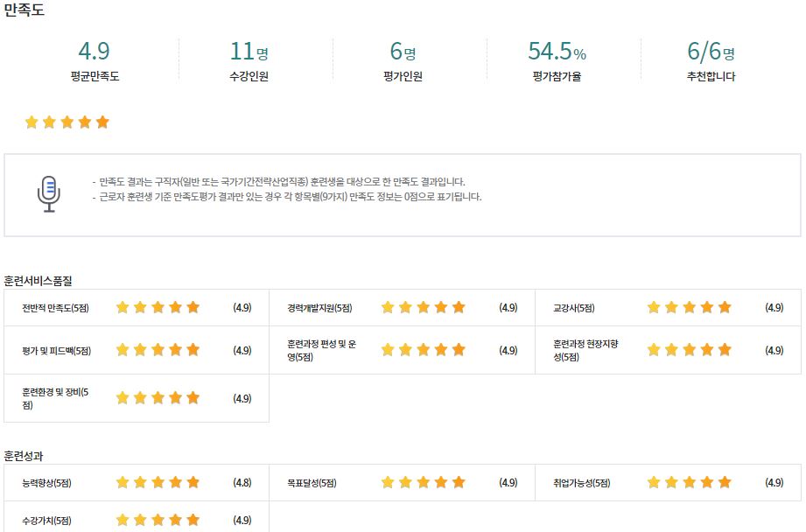Screen dimensions: 806x532
Task: Click the 54.5% 평가참가율 value
Action: click(x=557, y=51)
